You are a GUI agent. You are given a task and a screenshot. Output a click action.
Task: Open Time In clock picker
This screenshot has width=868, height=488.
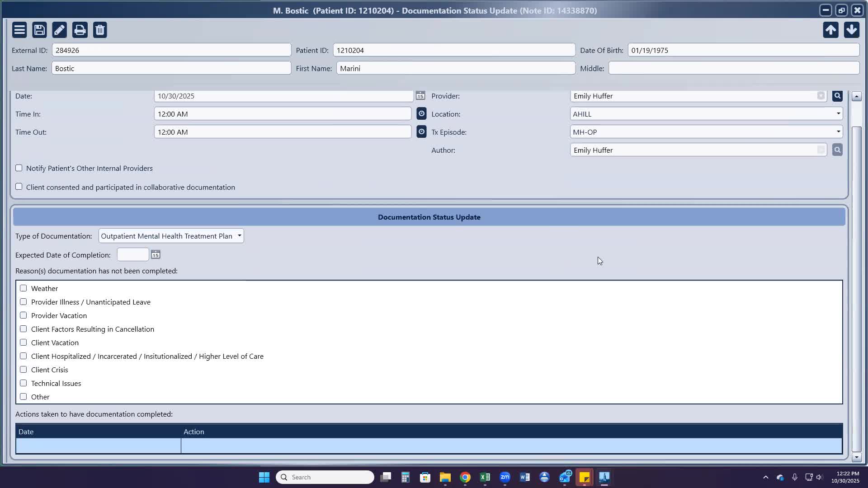coord(421,113)
